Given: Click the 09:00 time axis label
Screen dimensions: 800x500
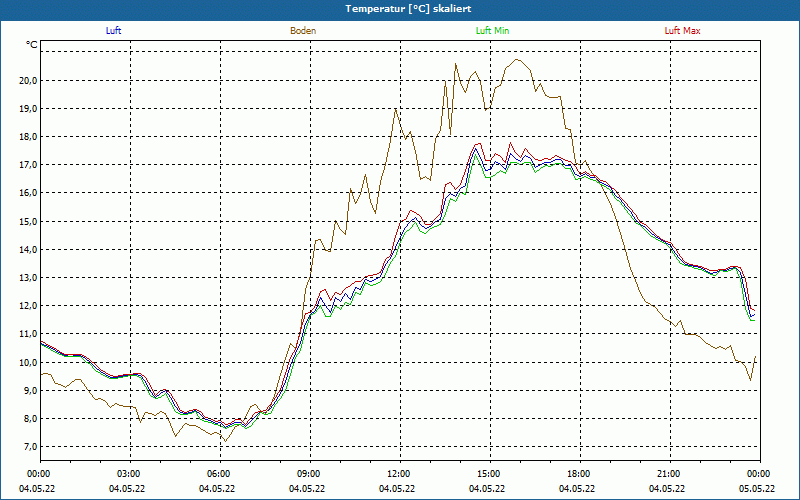Looking at the screenshot, I should click(307, 473).
